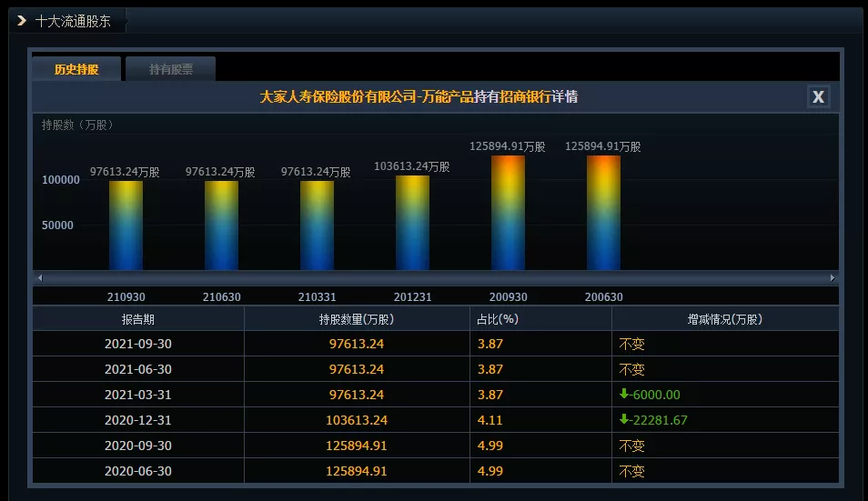The height and width of the screenshot is (501, 868).
Task: Click 125894.91 in the 2020-09-30 row
Action: [357, 446]
